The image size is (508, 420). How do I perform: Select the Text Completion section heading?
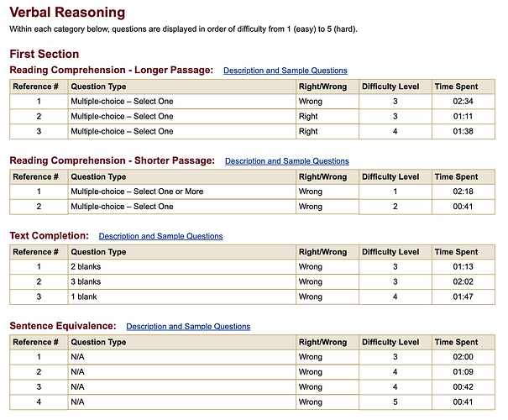point(49,236)
